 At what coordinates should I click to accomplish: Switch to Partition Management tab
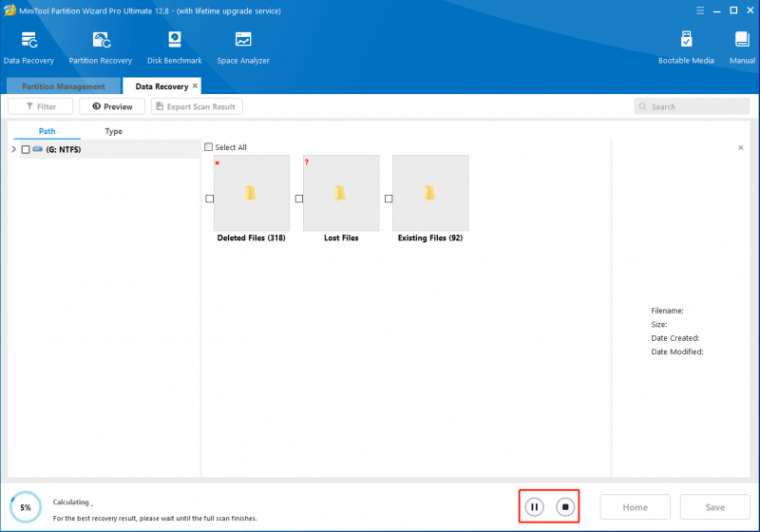click(x=64, y=86)
